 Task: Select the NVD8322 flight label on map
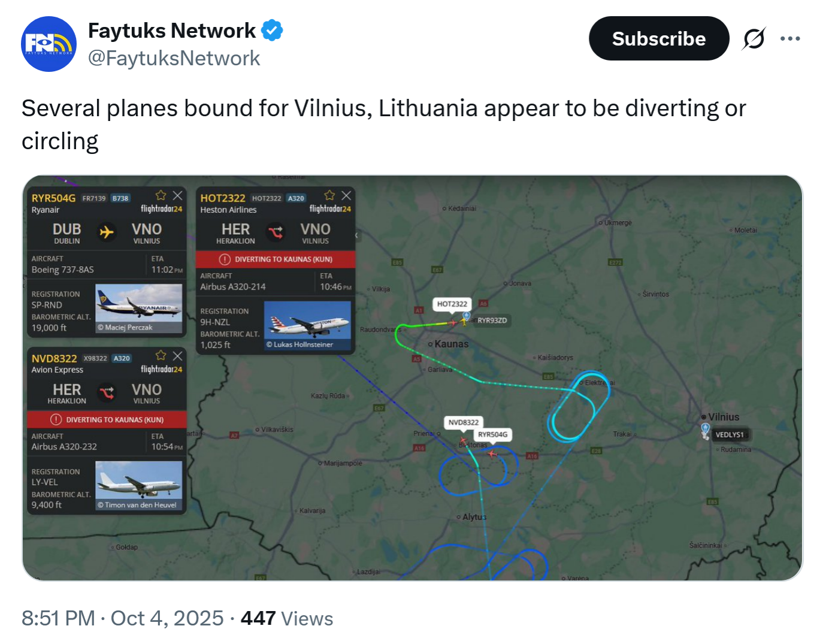[x=464, y=422]
